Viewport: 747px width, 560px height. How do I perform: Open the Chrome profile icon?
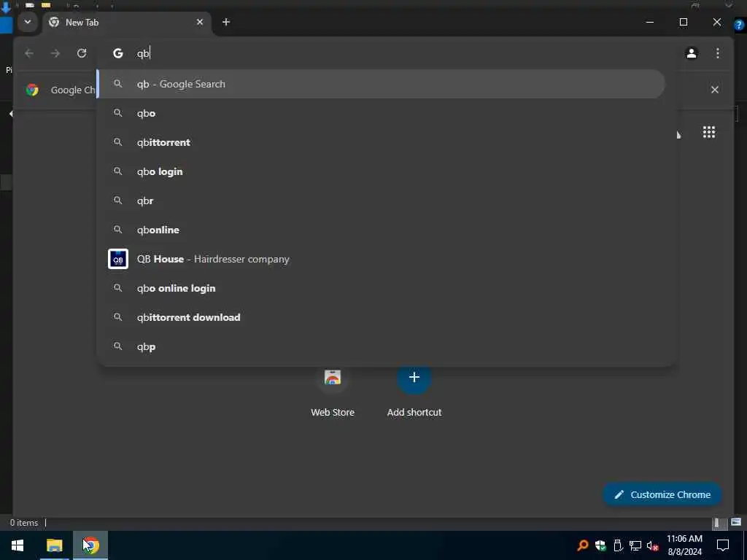tap(692, 53)
